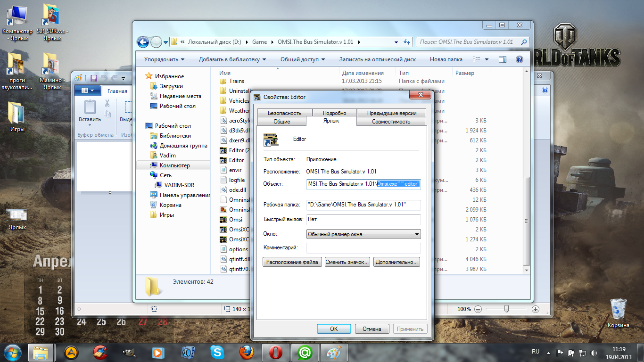Zoom in with Paint plus button
Screen dimensions: 644x362
coord(535,309)
